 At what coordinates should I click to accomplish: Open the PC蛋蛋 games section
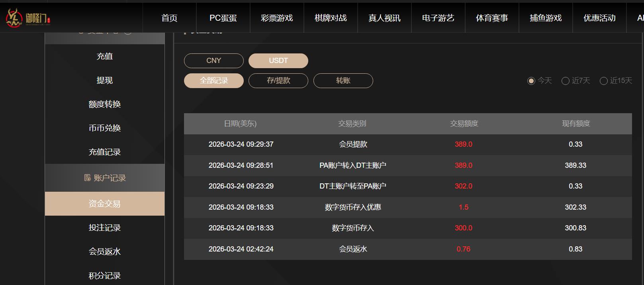223,18
